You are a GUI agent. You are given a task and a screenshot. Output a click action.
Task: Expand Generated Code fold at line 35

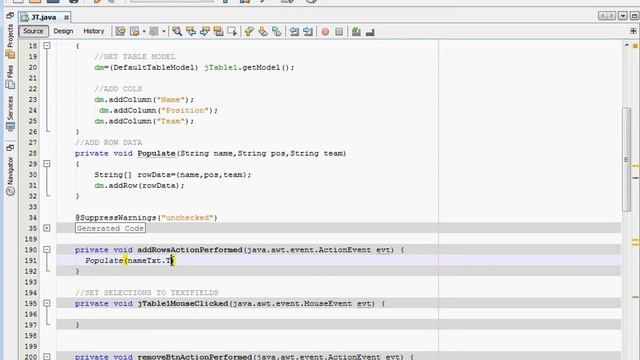tap(47, 228)
